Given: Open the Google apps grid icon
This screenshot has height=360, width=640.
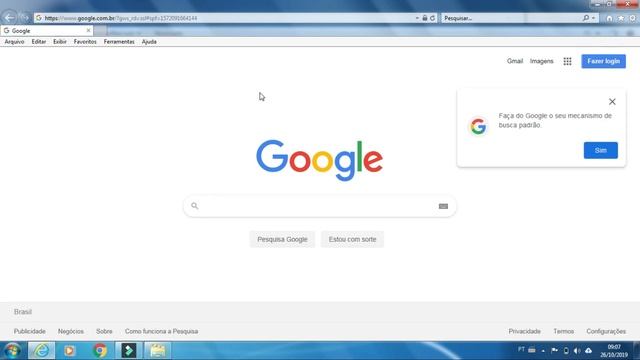Looking at the screenshot, I should (x=567, y=61).
